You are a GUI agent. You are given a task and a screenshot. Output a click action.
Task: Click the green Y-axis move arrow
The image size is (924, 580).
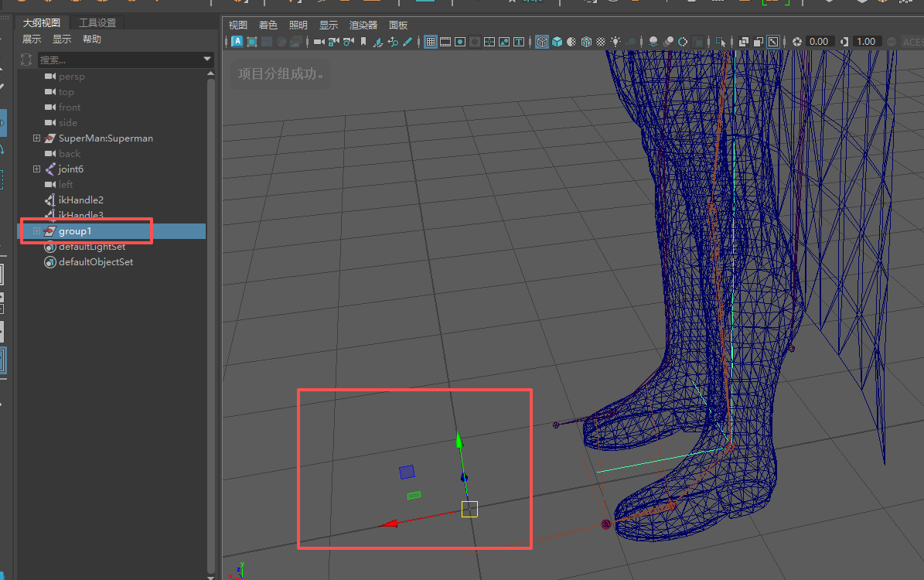tap(459, 439)
